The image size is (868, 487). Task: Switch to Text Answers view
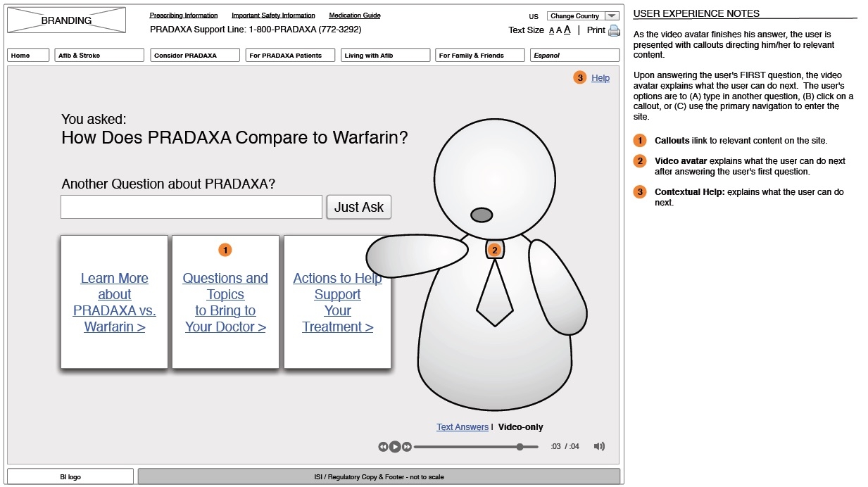coord(462,426)
